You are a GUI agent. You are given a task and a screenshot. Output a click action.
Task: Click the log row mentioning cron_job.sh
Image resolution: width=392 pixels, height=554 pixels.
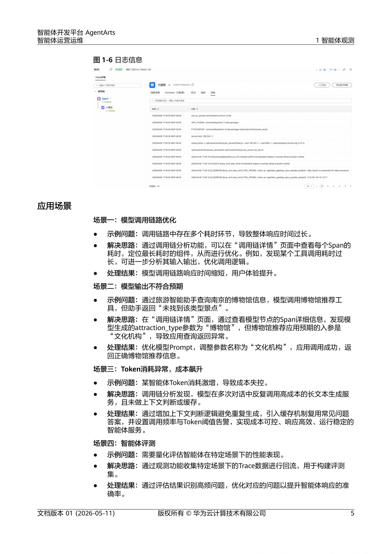(x=250, y=150)
